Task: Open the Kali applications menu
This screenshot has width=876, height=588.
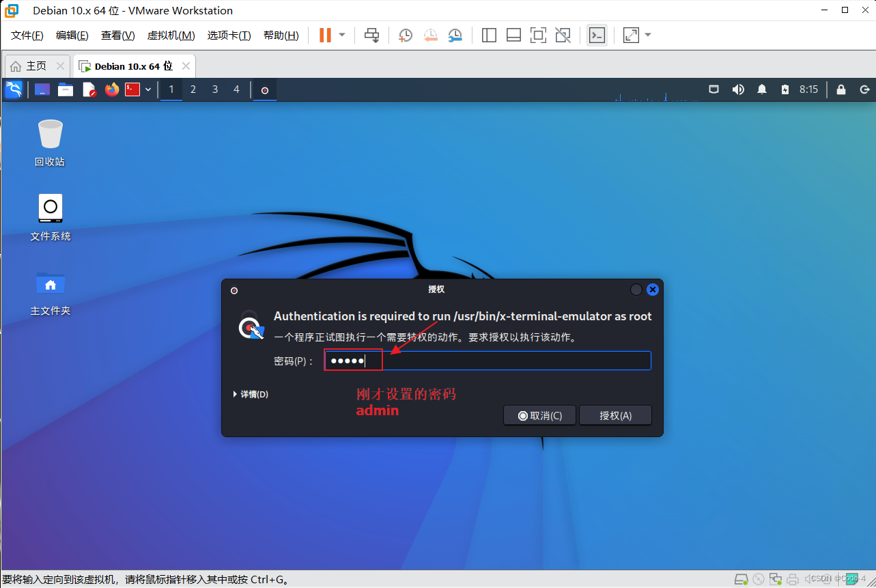Action: (x=14, y=89)
